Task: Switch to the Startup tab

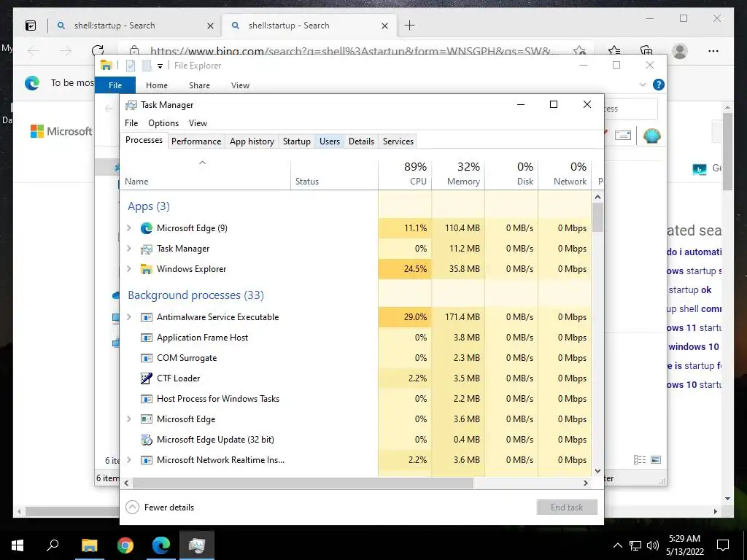Action: [297, 141]
